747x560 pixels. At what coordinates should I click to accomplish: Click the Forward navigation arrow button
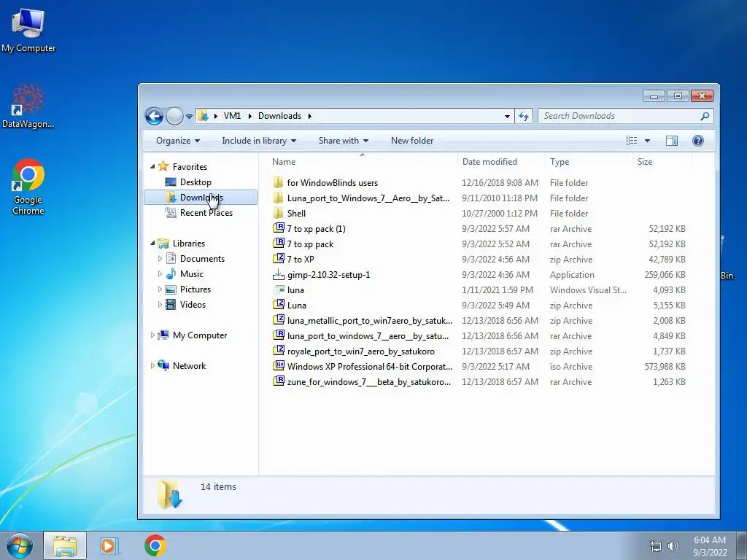174,116
